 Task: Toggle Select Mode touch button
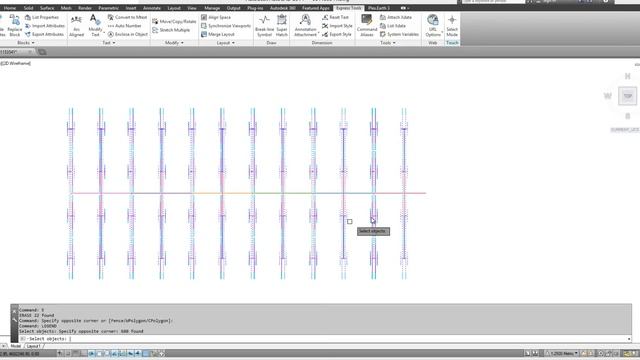click(452, 25)
